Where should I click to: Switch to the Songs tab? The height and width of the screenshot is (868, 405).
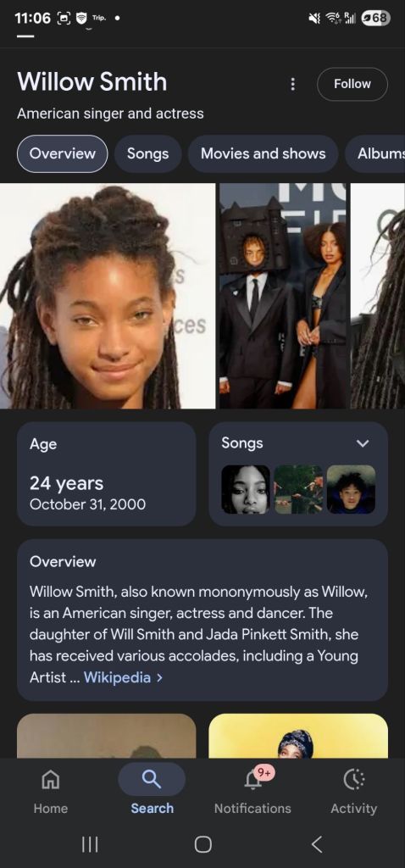click(147, 153)
